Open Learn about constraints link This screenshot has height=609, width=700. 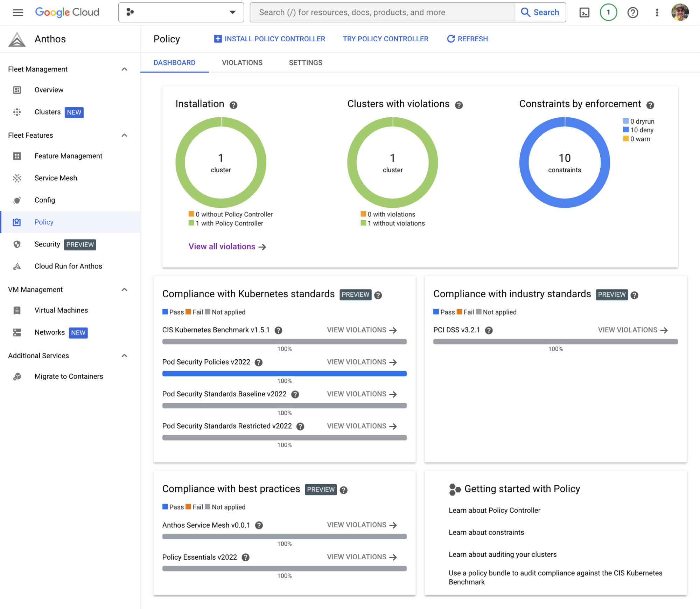pos(486,533)
